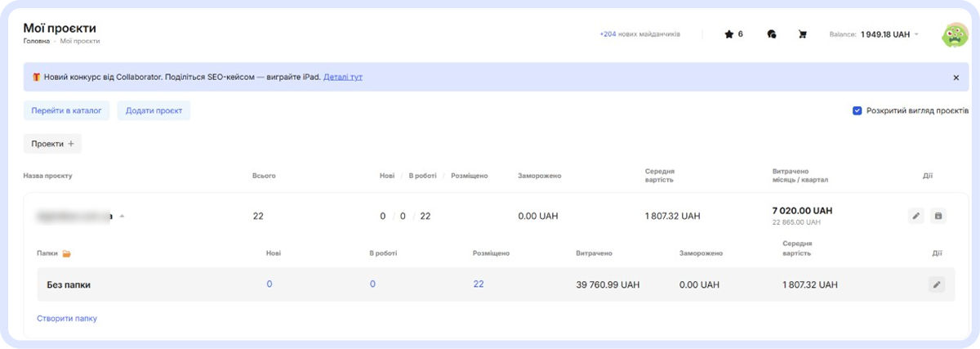Viewport: 980px width, 349px height.
Task: Click 'Створити папку' link
Action: (x=67, y=318)
